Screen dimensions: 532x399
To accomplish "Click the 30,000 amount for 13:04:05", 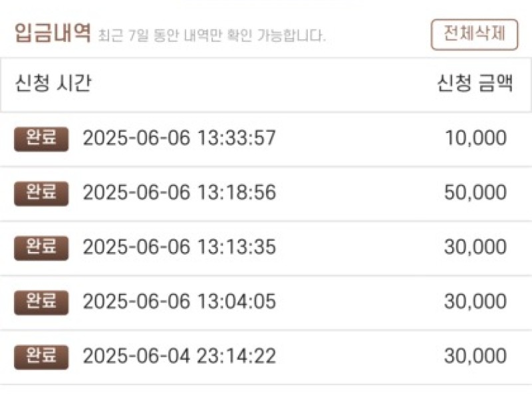I will coord(475,302).
